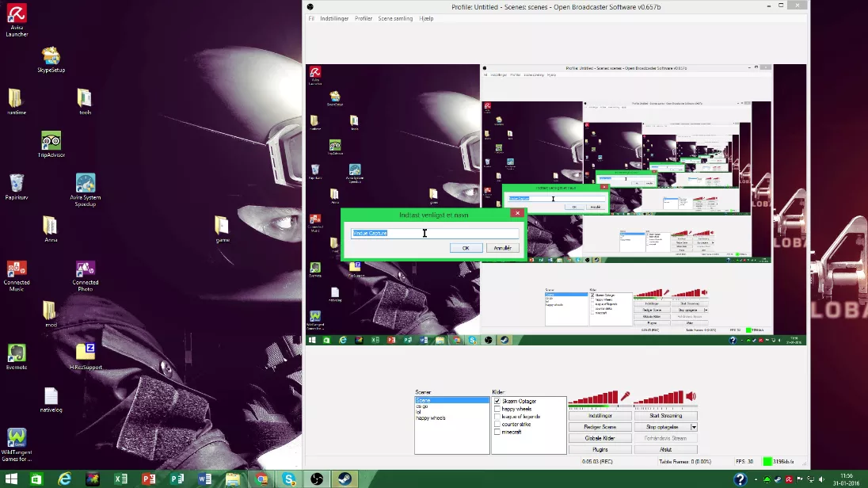Adjust the desktop audio volume bar
This screenshot has height=488, width=868.
click(x=659, y=398)
